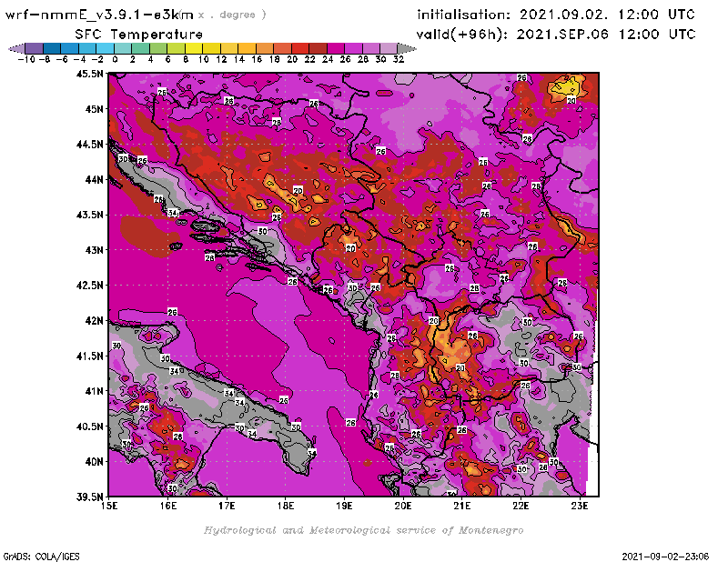Image resolution: width=728 pixels, height=562 pixels.
Task: Click the 45.5N latitude axis label
Action: pyautogui.click(x=90, y=74)
